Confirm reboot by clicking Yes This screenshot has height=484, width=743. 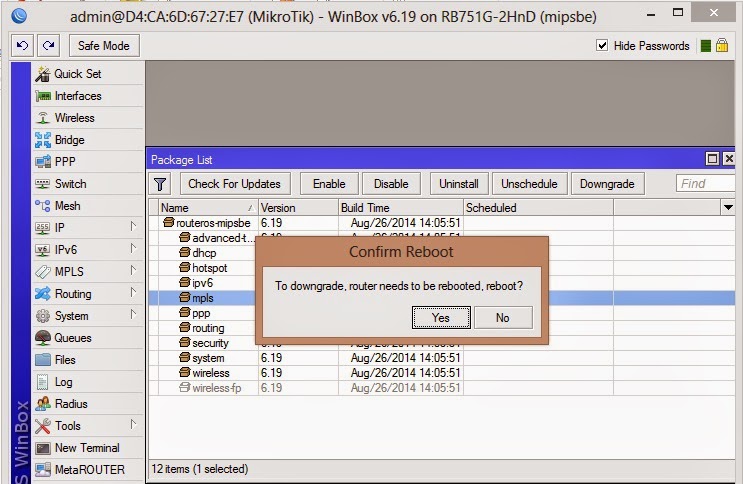point(441,318)
